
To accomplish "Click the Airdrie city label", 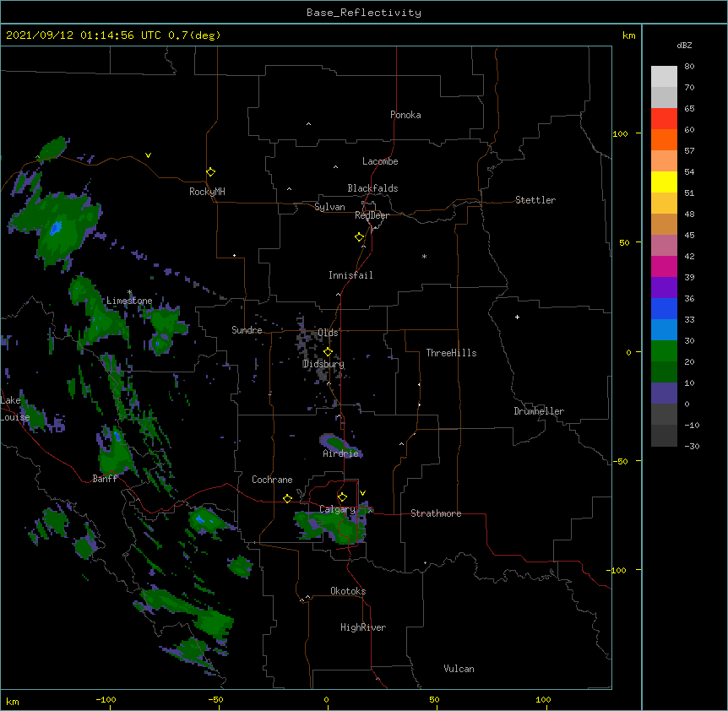I will [340, 453].
